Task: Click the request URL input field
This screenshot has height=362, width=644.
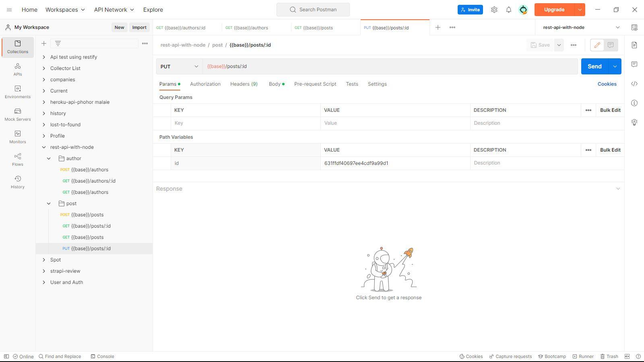Action: coord(390,66)
